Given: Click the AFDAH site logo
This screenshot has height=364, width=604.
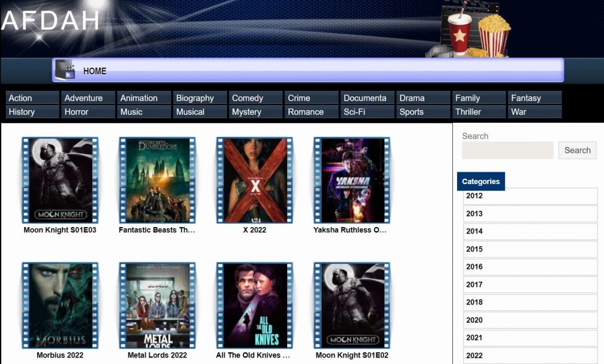Looking at the screenshot, I should [51, 21].
